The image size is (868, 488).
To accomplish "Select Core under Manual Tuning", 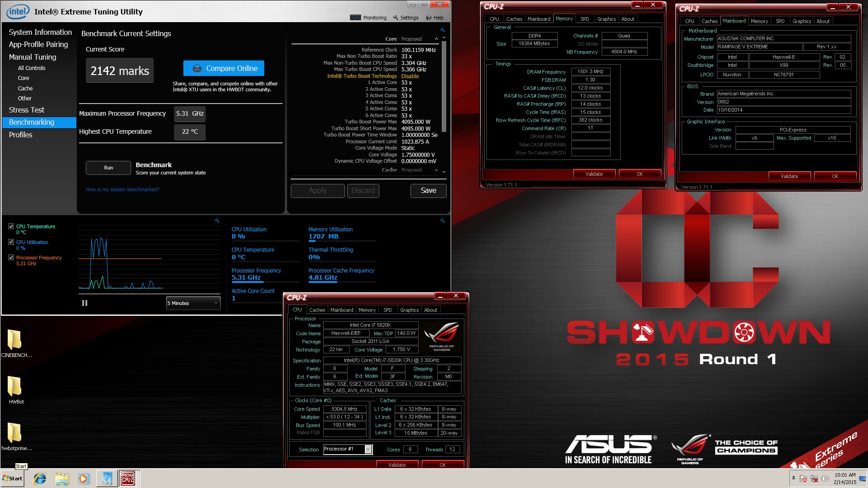I will (x=24, y=78).
